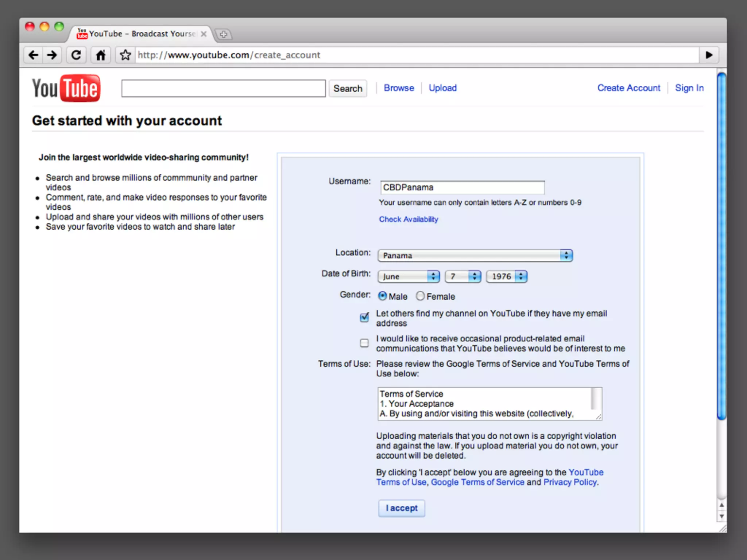This screenshot has width=747, height=560.
Task: Open the birth month dropdown June
Action: point(409,276)
